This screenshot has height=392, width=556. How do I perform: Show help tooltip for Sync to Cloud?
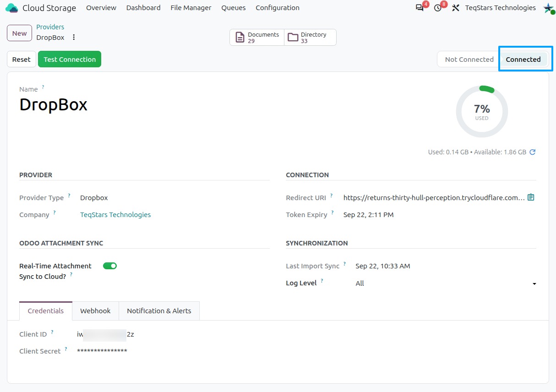(71, 274)
